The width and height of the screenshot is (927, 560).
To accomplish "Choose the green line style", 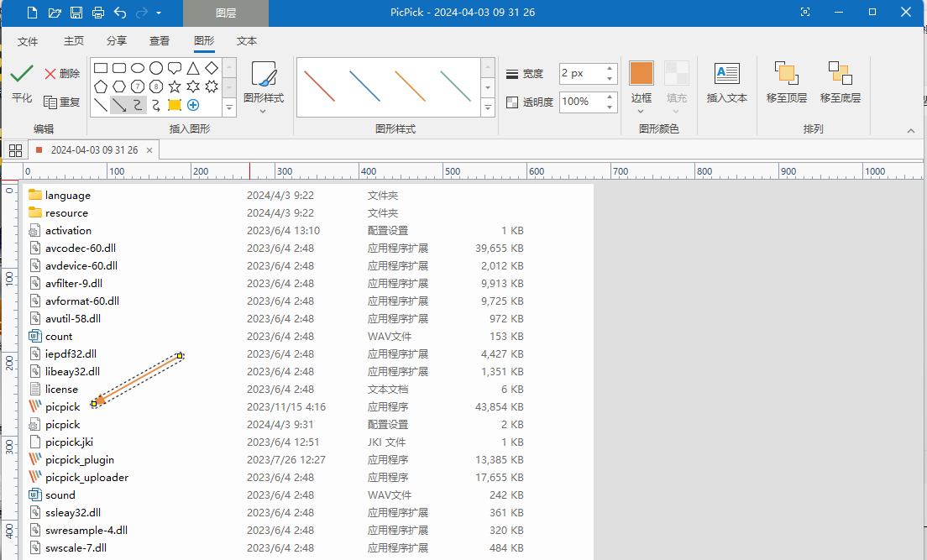I will [x=455, y=86].
